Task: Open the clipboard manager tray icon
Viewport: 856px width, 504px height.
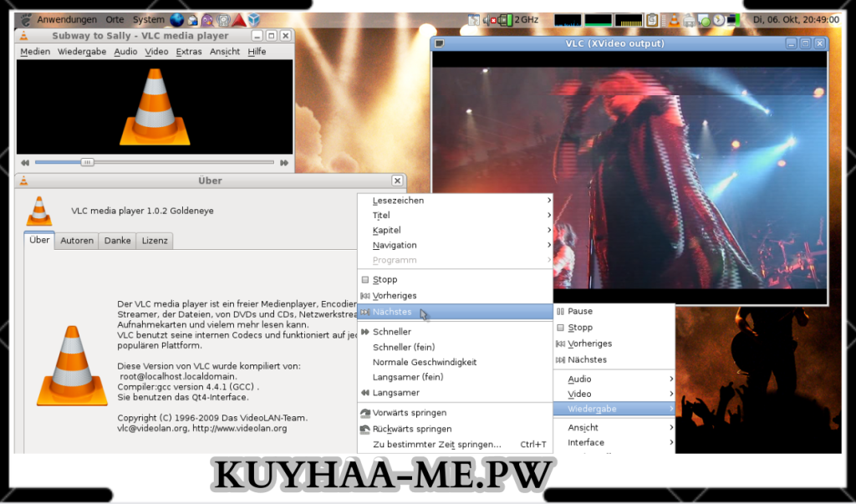Action: [x=652, y=20]
